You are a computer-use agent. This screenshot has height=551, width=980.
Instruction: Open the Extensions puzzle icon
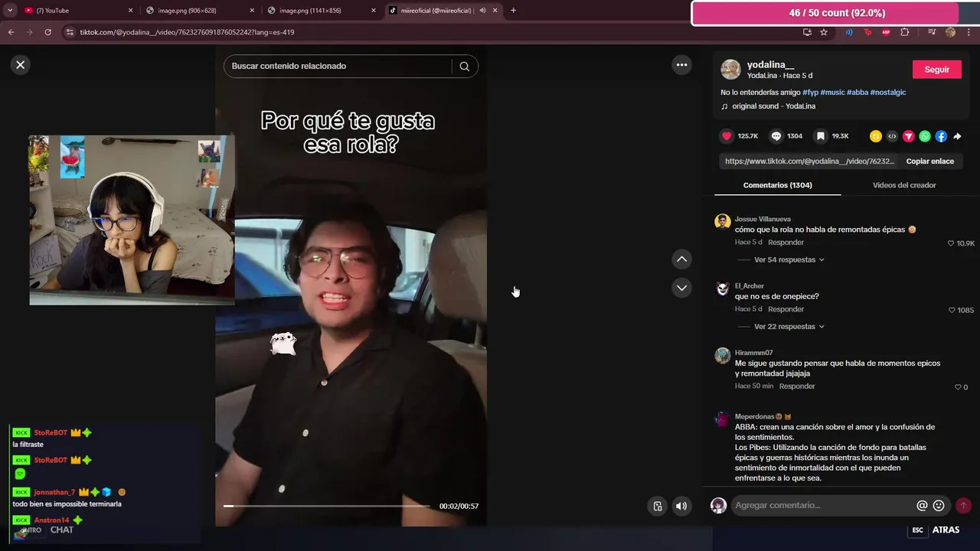905,32
